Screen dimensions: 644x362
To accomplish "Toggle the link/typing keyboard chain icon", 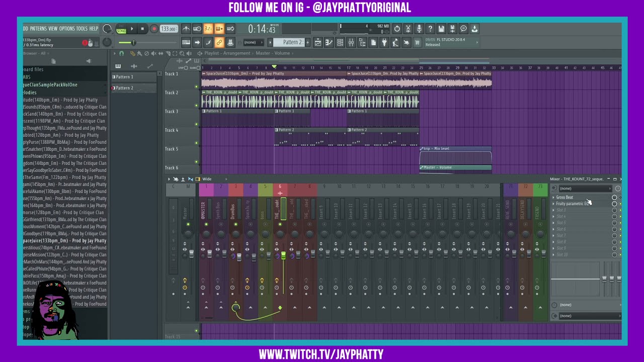I will [x=219, y=43].
